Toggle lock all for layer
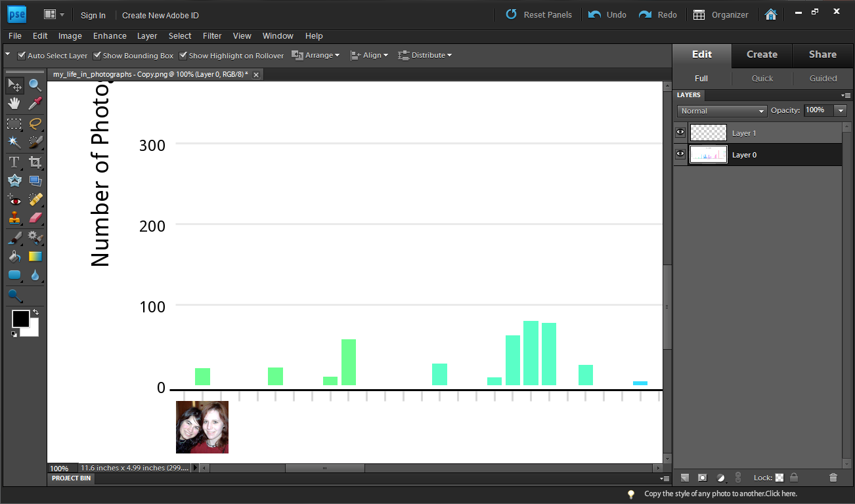The image size is (855, 504). [794, 478]
